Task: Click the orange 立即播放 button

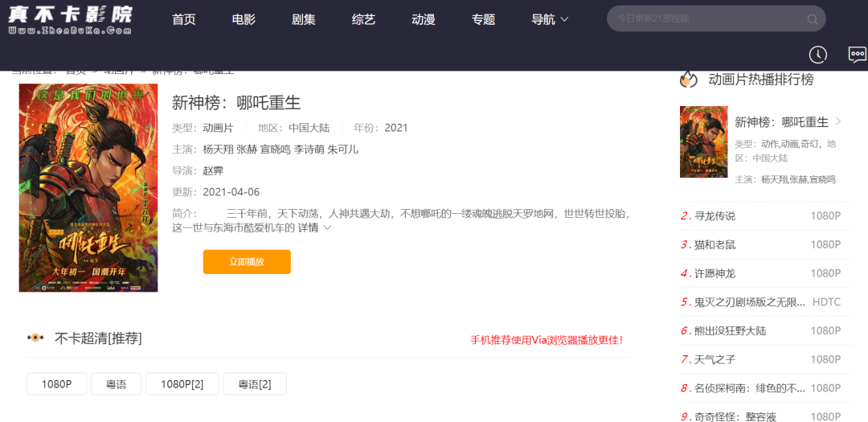Action: [247, 261]
